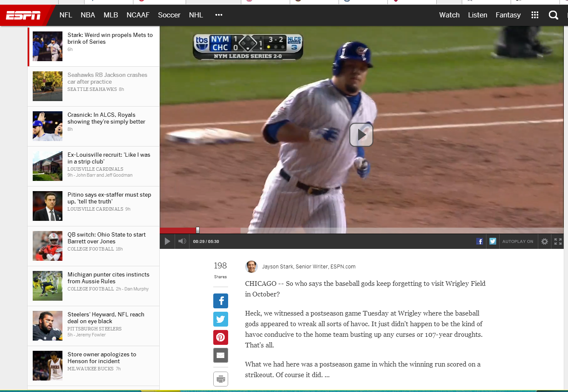Open the NFL menu item

point(66,15)
